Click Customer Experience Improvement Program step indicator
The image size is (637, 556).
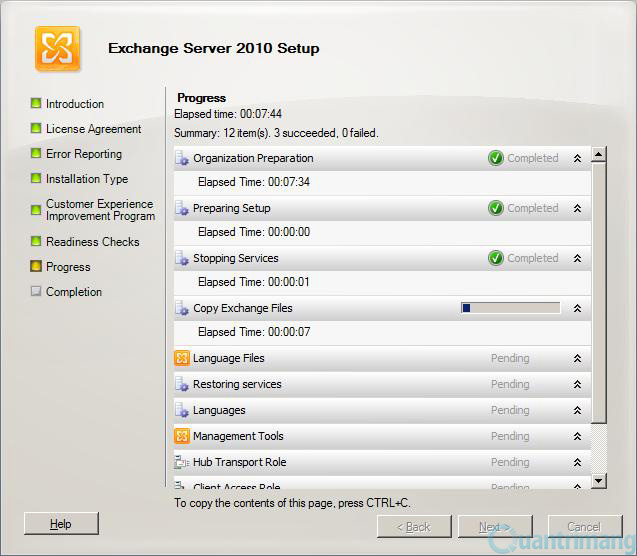[x=36, y=210]
